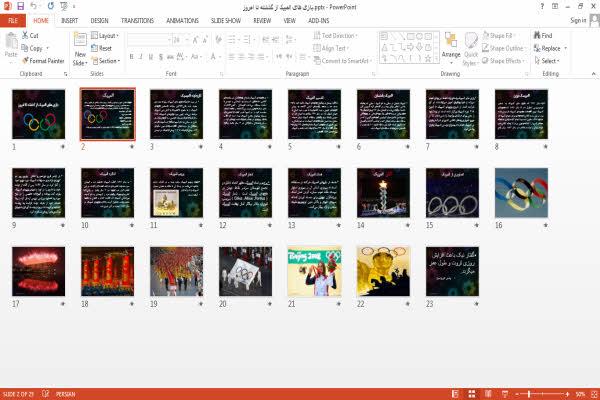Open Shape Effects menu
The height and width of the screenshot is (400, 600).
pyautogui.click(x=503, y=61)
